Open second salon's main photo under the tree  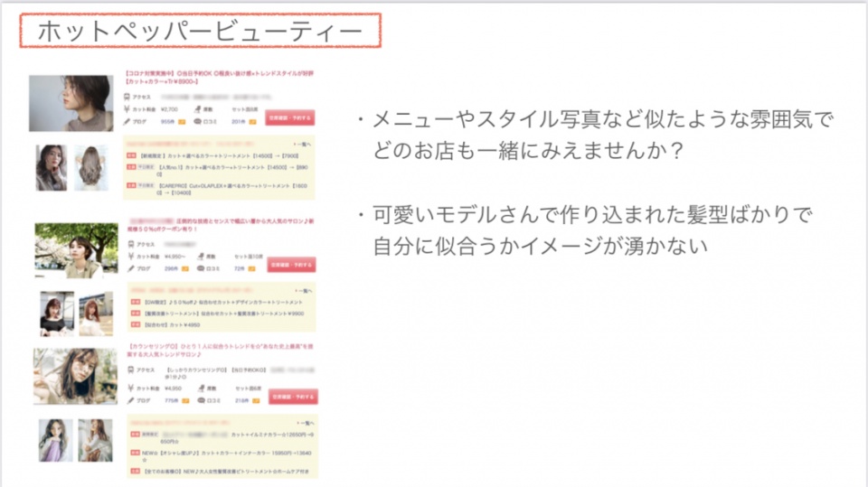point(76,250)
